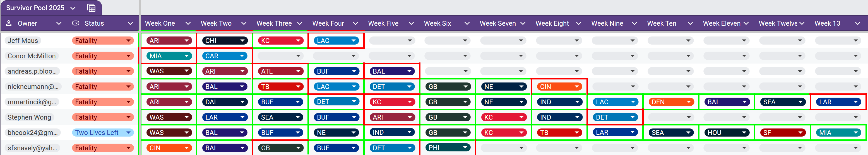868x155 pixels.
Task: Click the dropdown chip icon next to Status header
Action: pos(76,23)
